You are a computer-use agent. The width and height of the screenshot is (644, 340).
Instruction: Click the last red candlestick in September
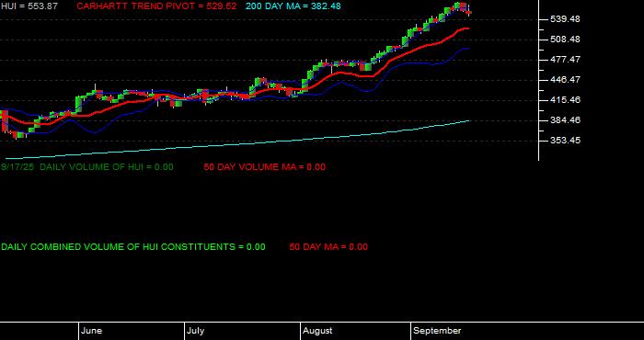469,12
